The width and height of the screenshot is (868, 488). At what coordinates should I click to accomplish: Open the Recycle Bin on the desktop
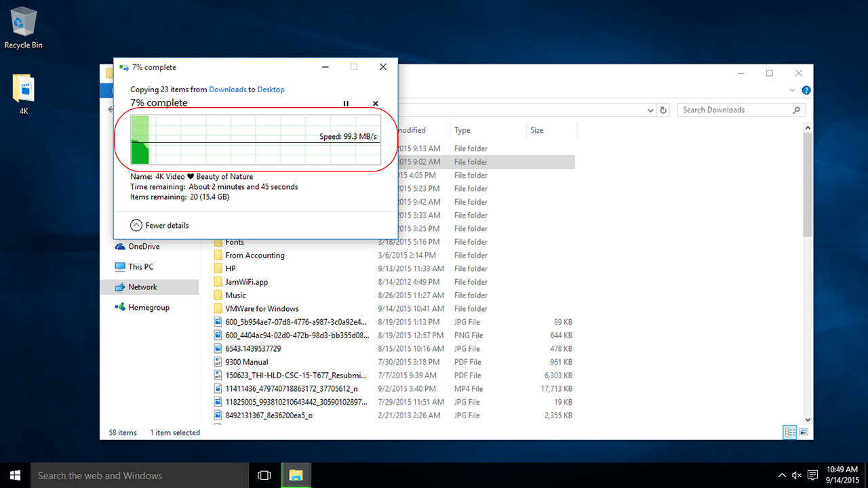(x=23, y=27)
